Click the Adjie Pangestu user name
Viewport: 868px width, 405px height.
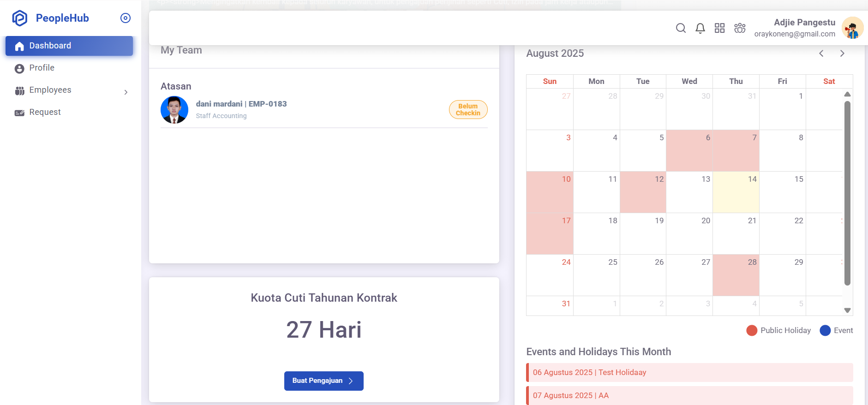(x=804, y=22)
